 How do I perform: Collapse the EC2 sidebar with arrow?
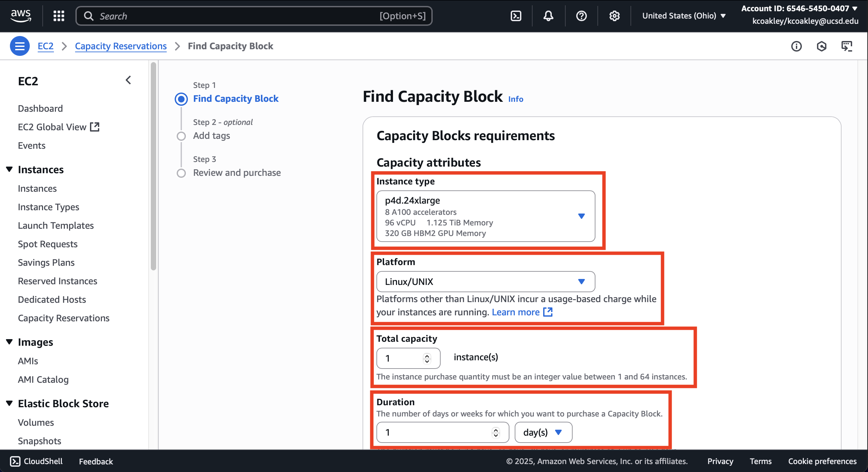point(128,80)
